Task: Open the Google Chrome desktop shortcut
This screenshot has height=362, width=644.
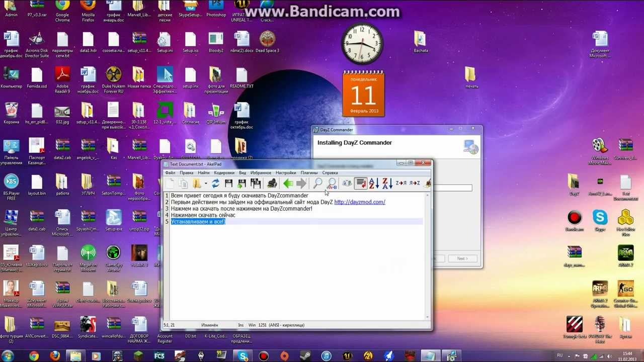Action: [x=62, y=11]
